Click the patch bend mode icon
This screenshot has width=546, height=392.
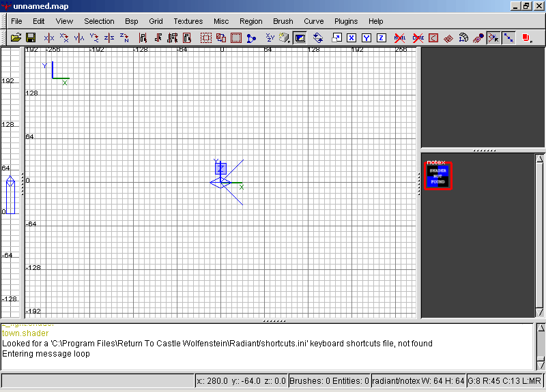(463, 37)
